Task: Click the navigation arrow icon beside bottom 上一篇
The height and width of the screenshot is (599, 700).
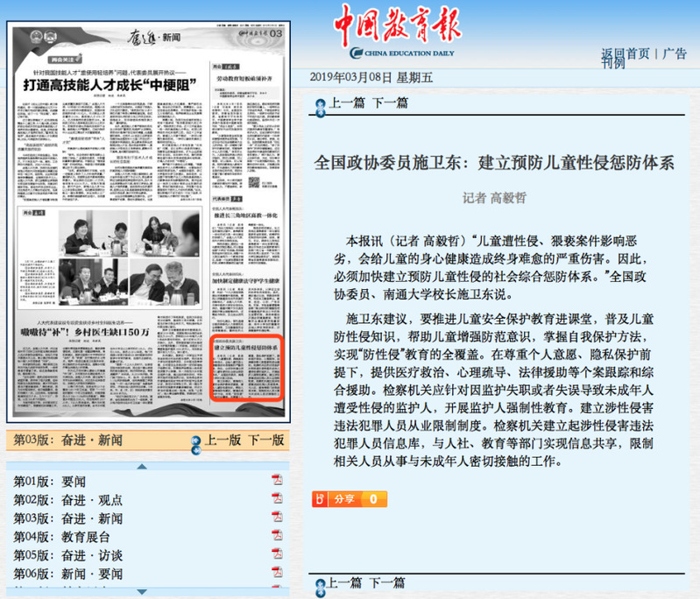Action: (x=320, y=588)
